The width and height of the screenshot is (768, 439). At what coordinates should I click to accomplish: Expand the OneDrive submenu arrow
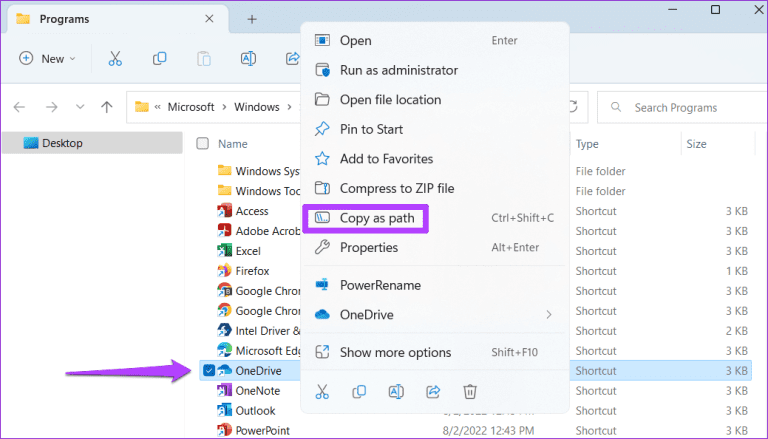tap(549, 315)
